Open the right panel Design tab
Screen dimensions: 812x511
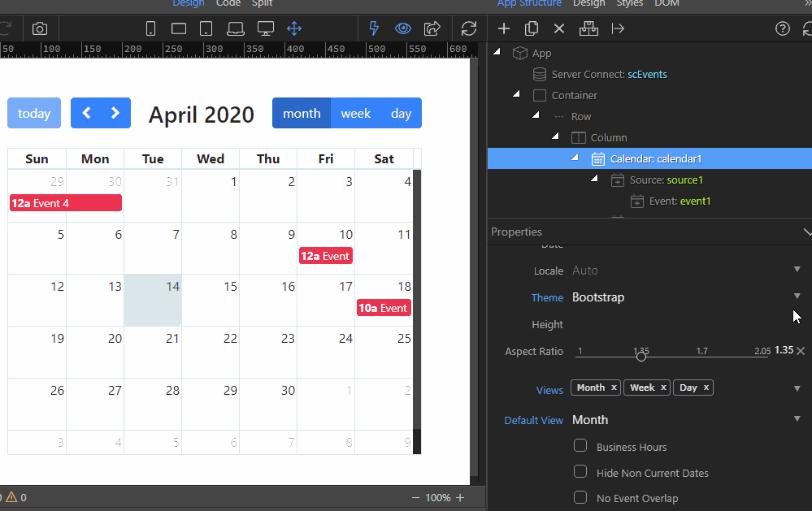coord(588,3)
